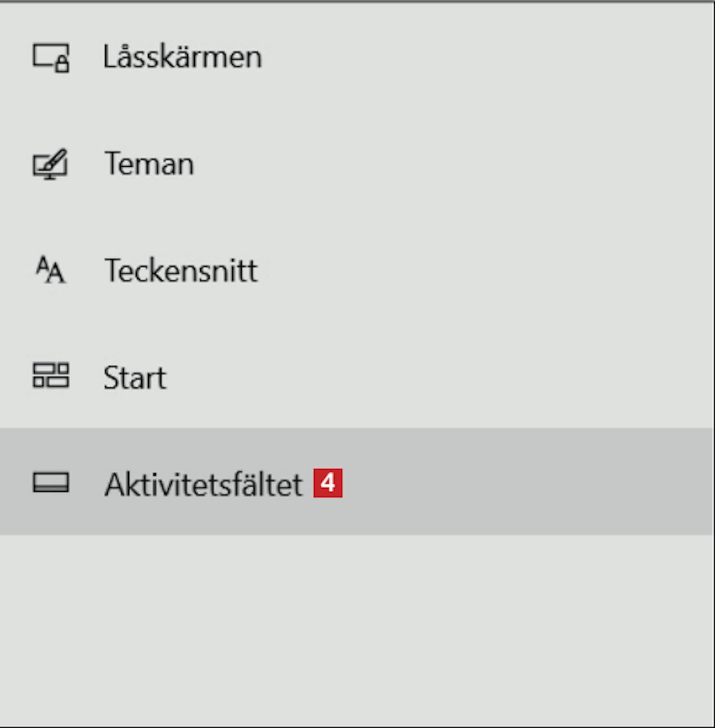
Task: Click the Aktivitetsfältet taskbar icon
Action: [51, 482]
